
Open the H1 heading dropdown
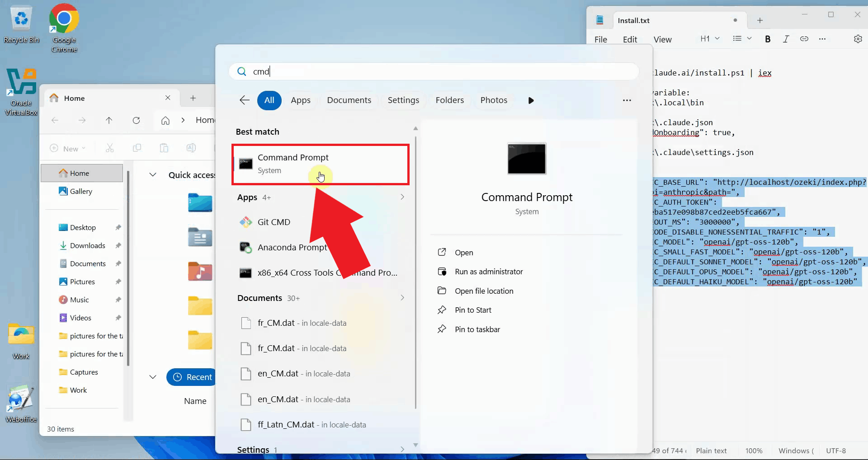tap(709, 39)
